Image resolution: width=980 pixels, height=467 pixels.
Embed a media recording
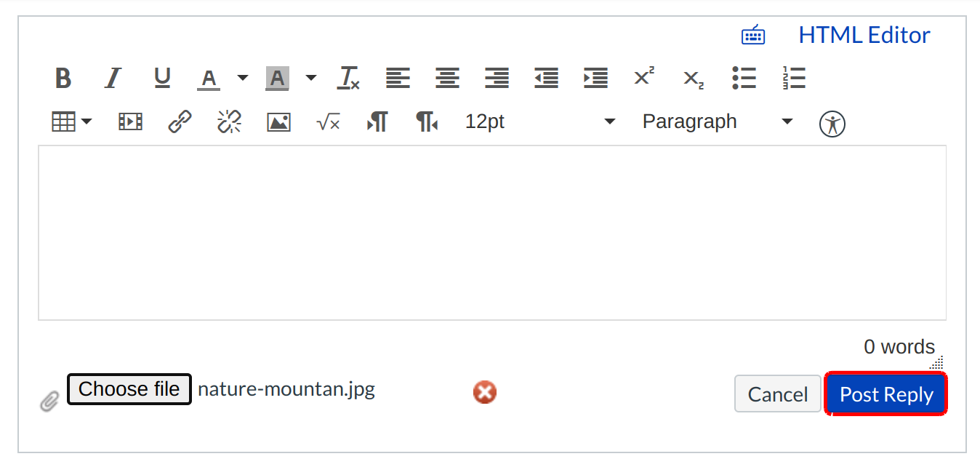tap(129, 121)
